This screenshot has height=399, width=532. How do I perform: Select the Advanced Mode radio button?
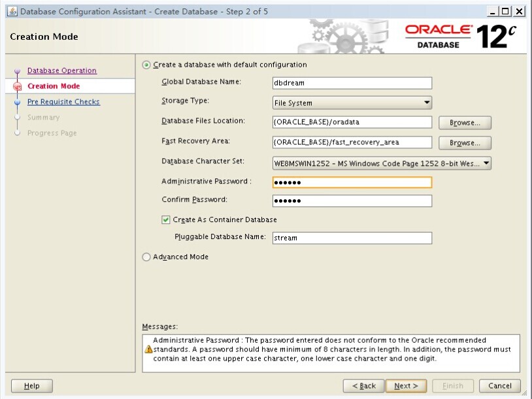(146, 257)
